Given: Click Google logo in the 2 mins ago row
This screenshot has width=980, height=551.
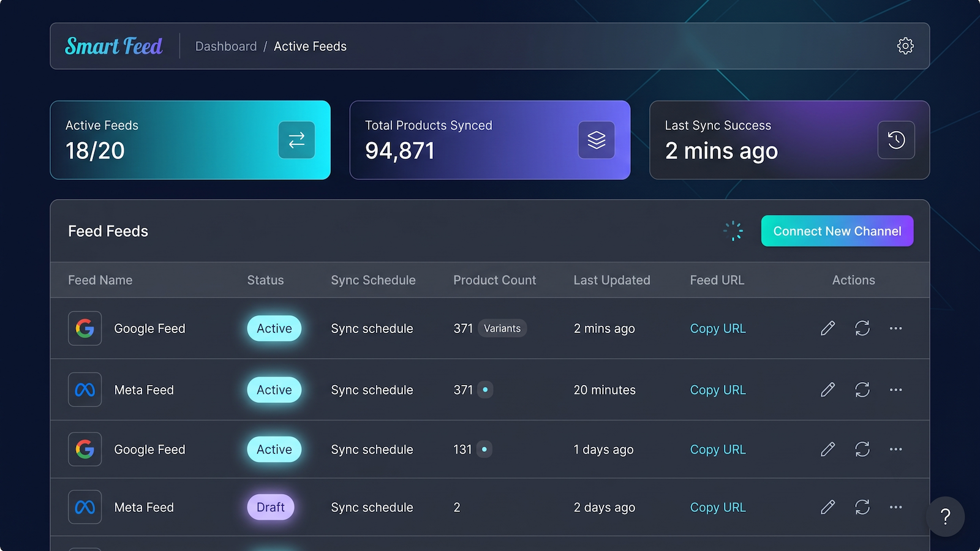Looking at the screenshot, I should pyautogui.click(x=85, y=329).
